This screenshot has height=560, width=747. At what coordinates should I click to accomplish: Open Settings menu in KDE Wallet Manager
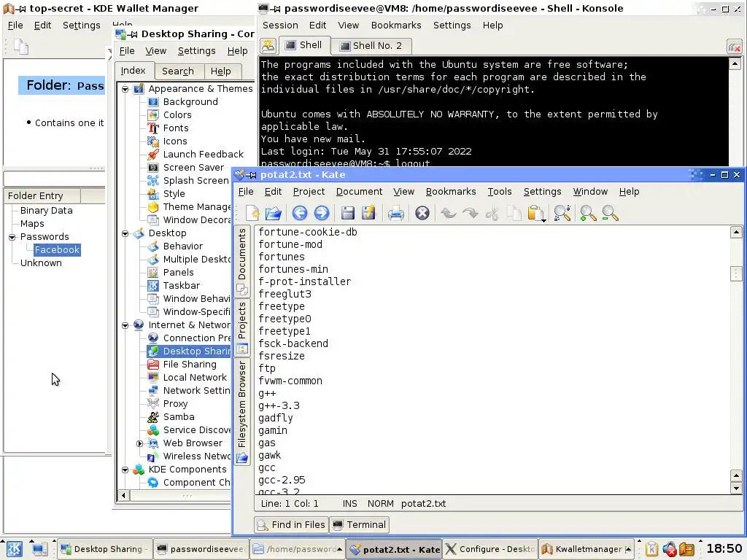82,26
